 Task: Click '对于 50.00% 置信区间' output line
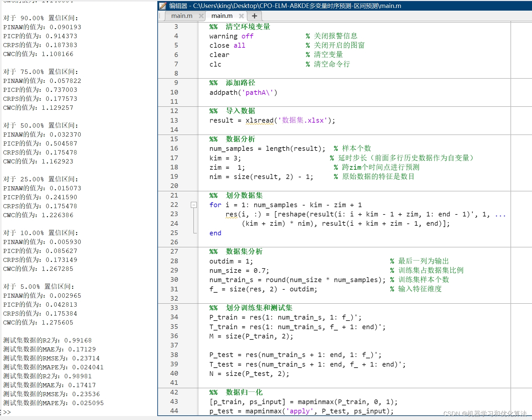41,125
